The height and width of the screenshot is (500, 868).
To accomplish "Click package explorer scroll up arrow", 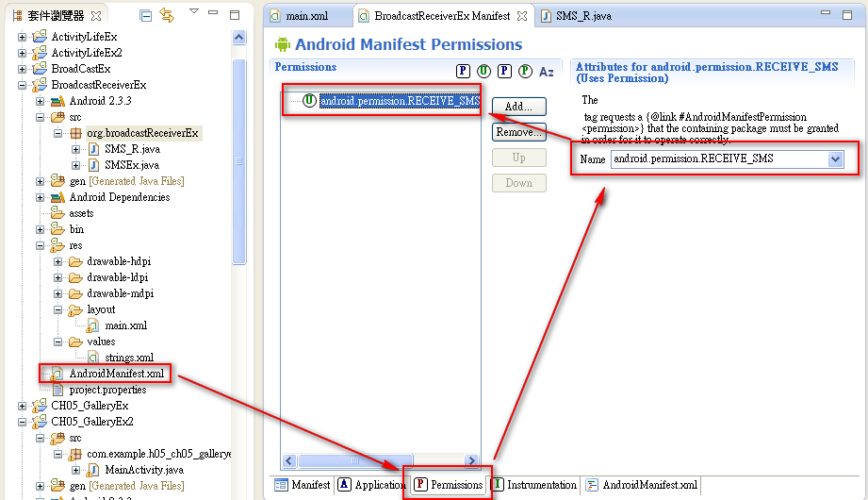I will point(239,38).
